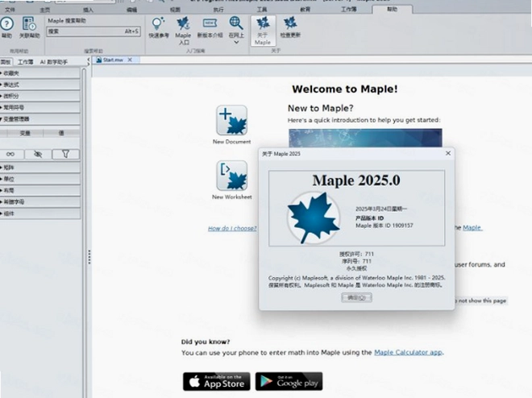The image size is (532, 398).
Task: Click the glasses show-variables icon
Action: (x=10, y=154)
